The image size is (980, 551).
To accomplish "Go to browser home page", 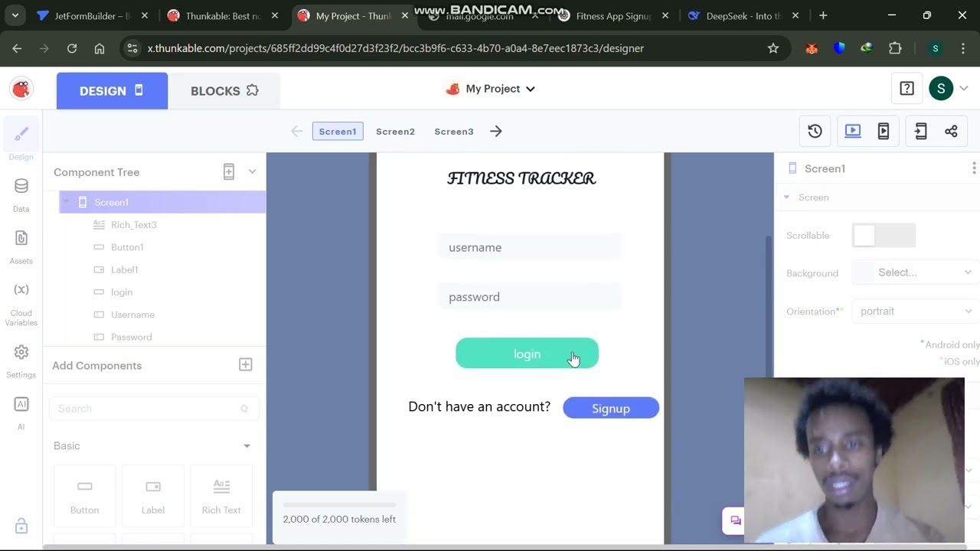I will pos(100,48).
